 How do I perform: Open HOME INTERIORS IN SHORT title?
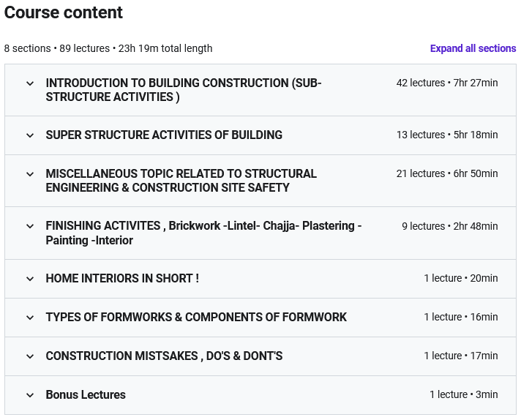[122, 279]
